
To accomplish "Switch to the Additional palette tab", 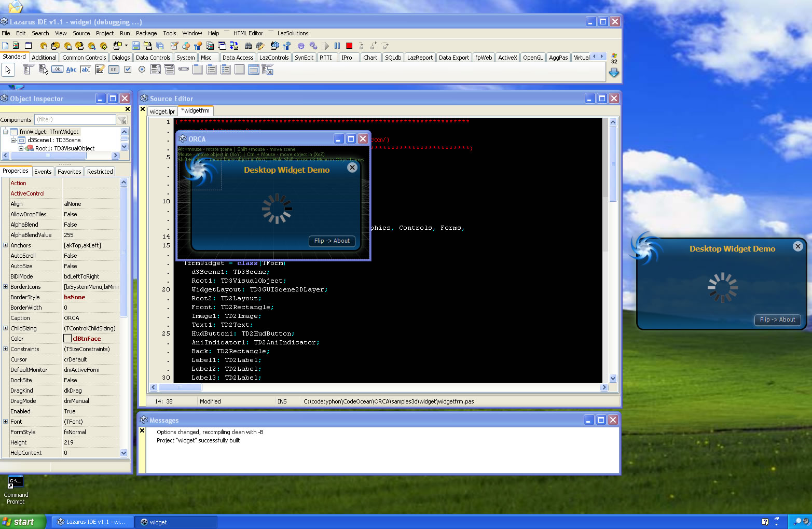I will pyautogui.click(x=44, y=58).
